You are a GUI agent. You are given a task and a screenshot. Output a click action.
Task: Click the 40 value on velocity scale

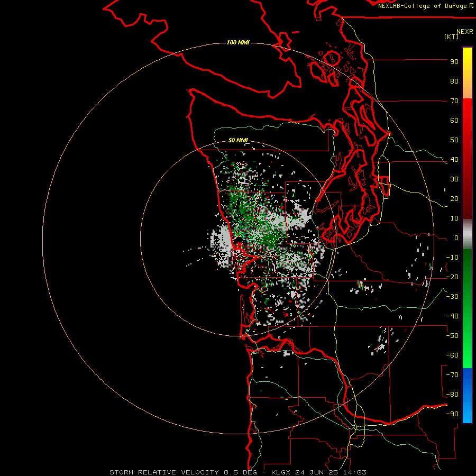(x=454, y=160)
